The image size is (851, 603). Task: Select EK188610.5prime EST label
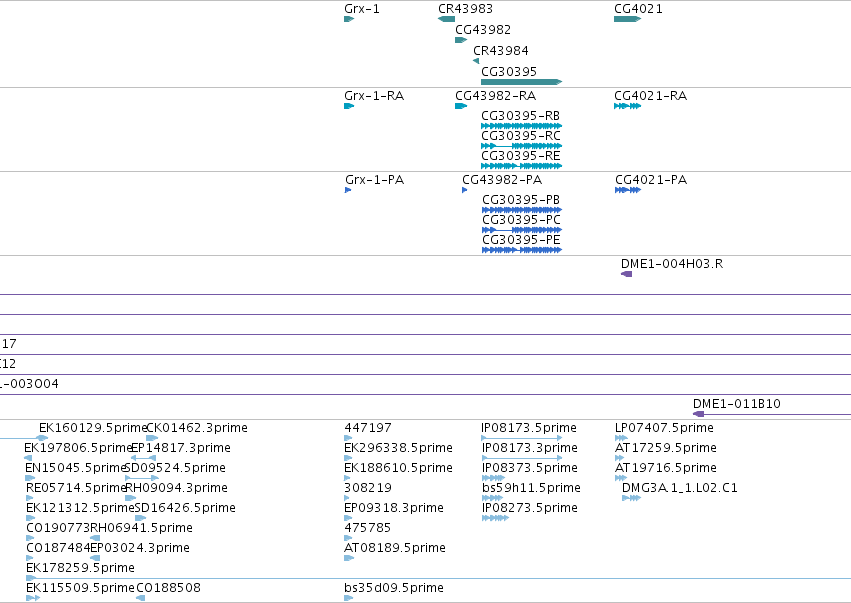click(x=398, y=468)
